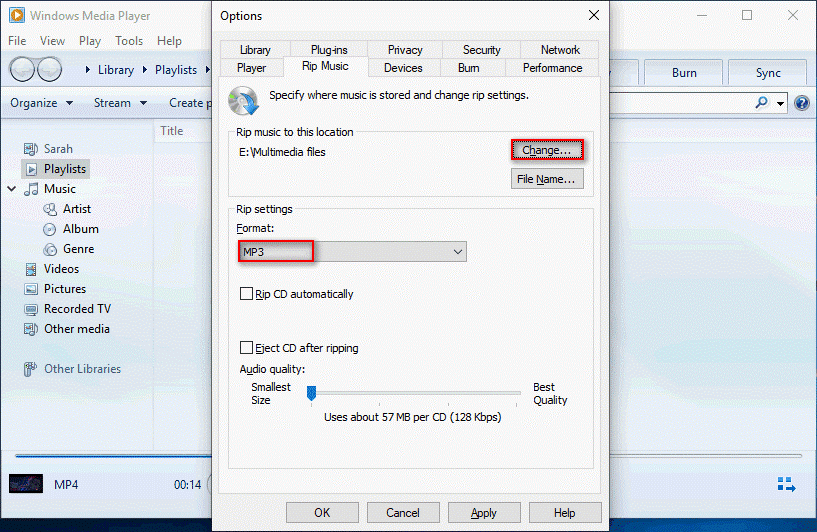Click the File Name button
Image resolution: width=817 pixels, height=532 pixels.
coord(547,179)
